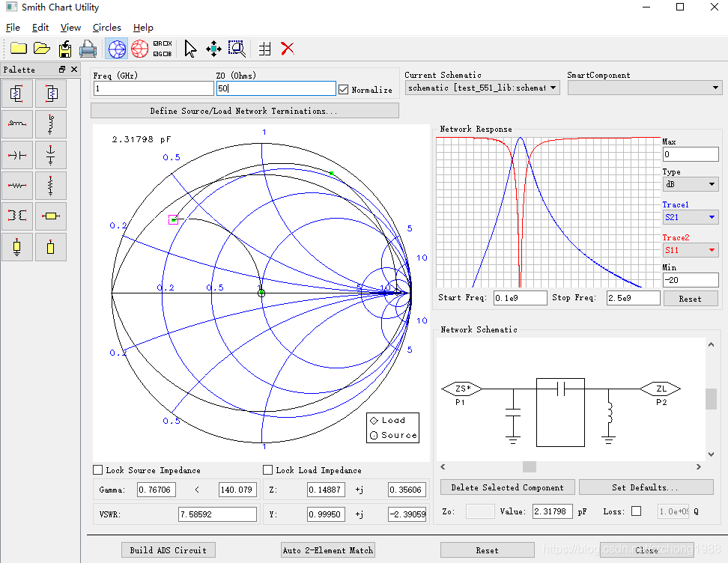Screen dimensions: 728x563
Task: Select the series capacitor in schematic
Action: (x=560, y=413)
